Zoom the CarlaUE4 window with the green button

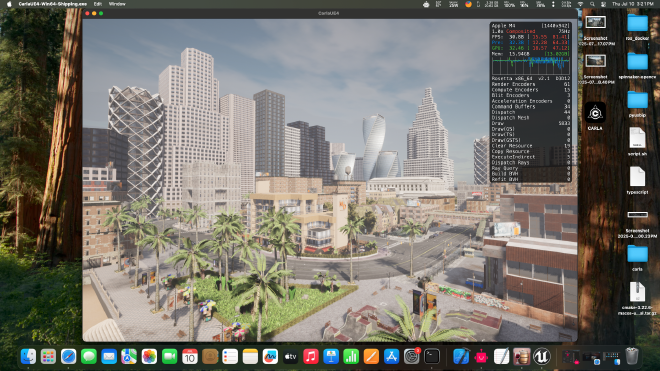click(101, 13)
